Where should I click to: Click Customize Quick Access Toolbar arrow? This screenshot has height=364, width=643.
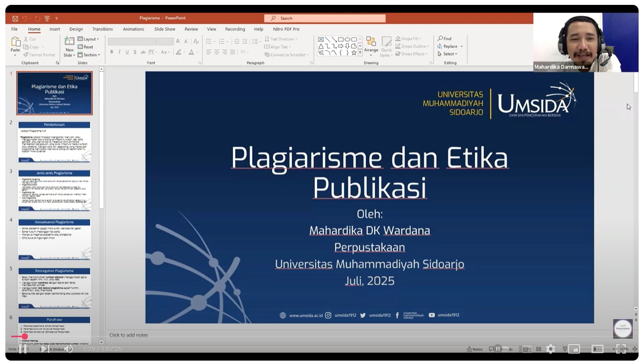[x=57, y=18]
